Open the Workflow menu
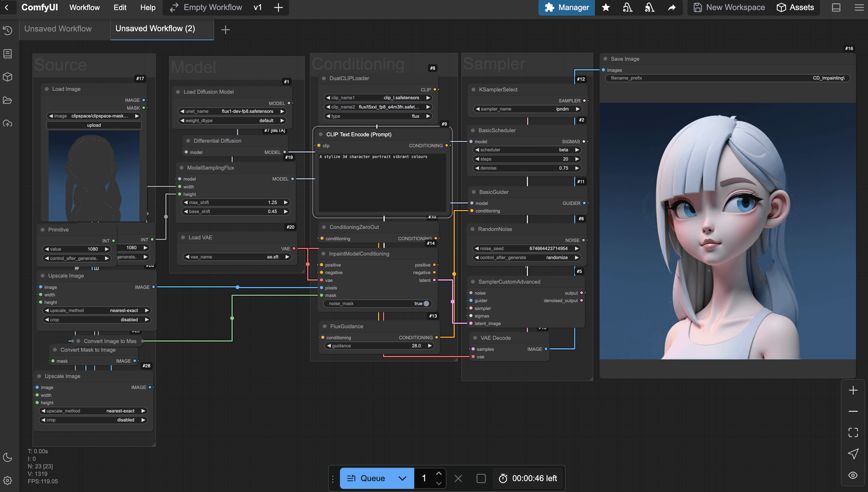 [84, 7]
